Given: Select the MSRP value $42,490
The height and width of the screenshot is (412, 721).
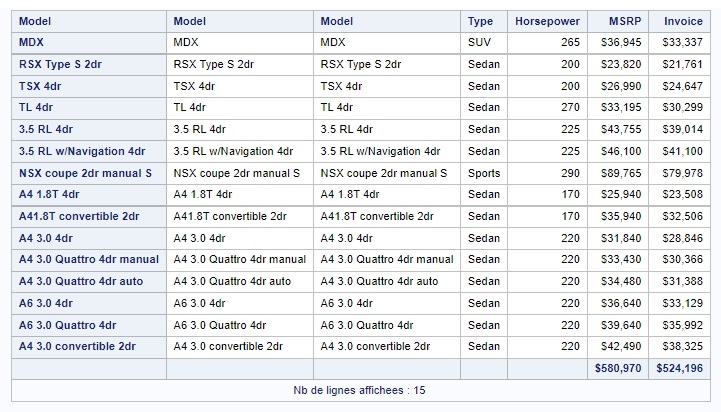Looking at the screenshot, I should click(622, 346).
